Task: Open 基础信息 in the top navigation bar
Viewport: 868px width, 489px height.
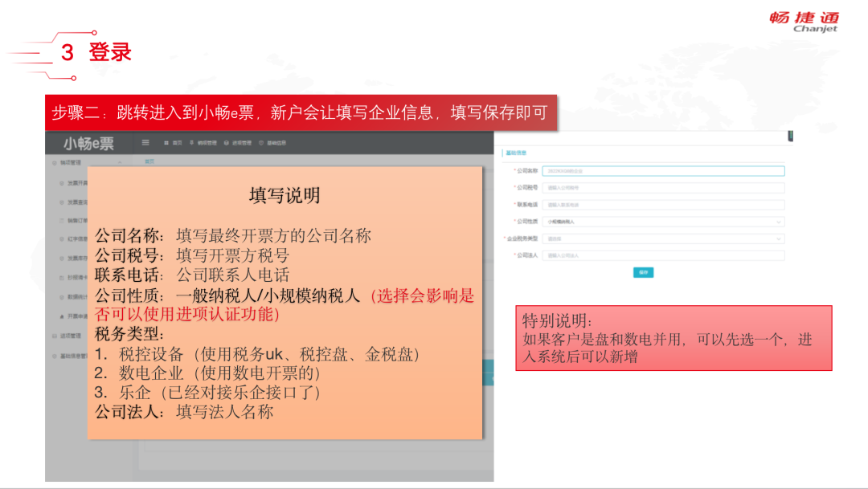Action: click(x=272, y=143)
